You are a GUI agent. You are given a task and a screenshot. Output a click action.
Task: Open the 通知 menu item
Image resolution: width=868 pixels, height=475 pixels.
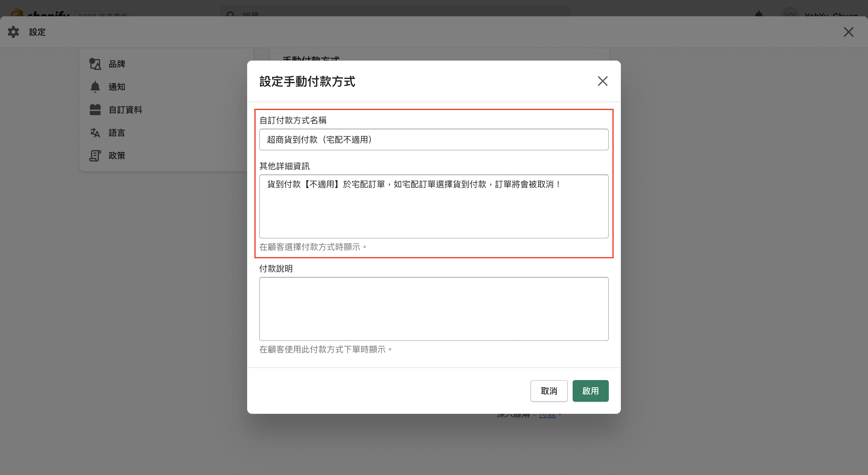pos(117,87)
